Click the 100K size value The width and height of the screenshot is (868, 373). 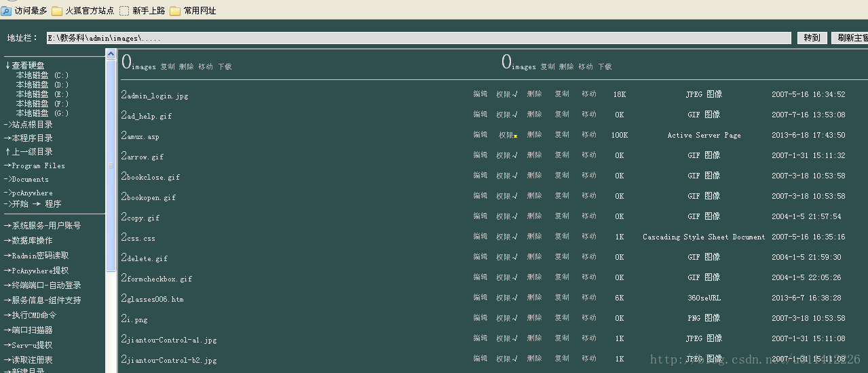[x=620, y=135]
